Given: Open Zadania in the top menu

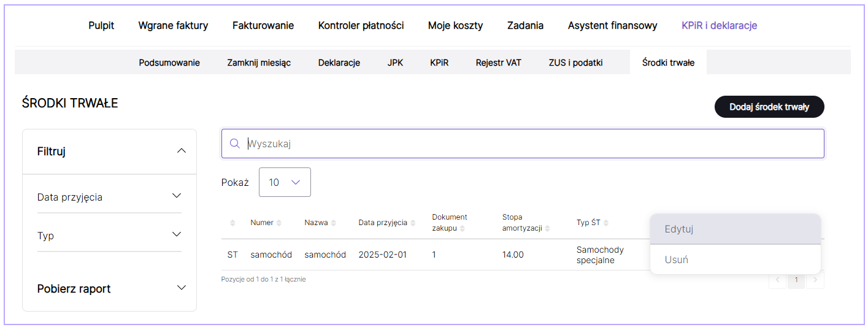Looking at the screenshot, I should pyautogui.click(x=525, y=26).
